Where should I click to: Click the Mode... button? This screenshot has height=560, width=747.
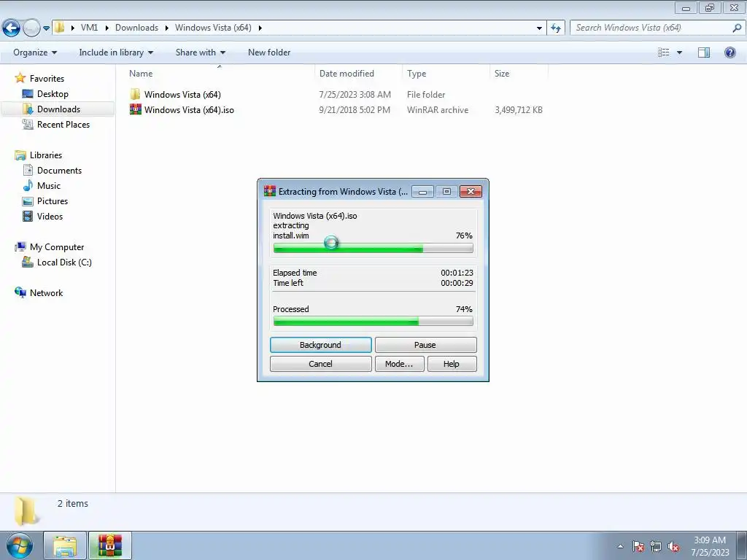click(399, 364)
